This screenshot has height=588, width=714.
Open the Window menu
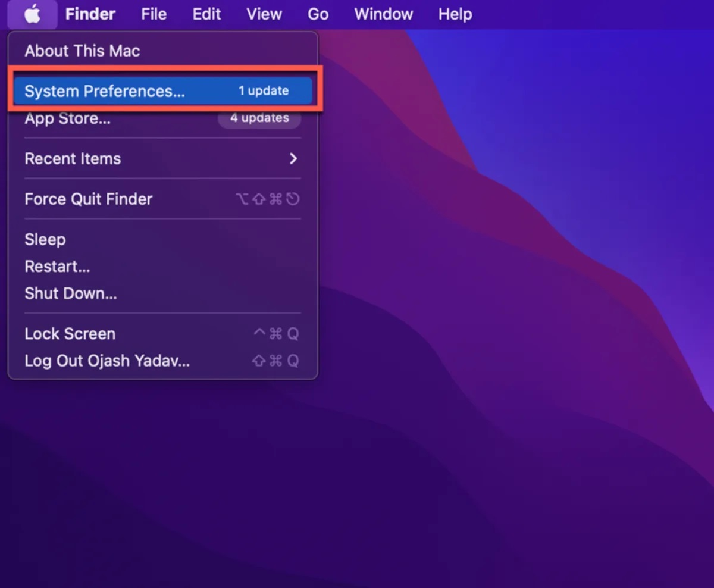384,14
